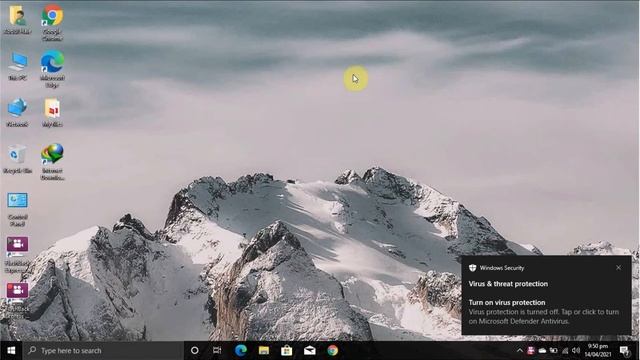Click 'Turn on virus protection' in notification
640x360 pixels.
tap(507, 302)
